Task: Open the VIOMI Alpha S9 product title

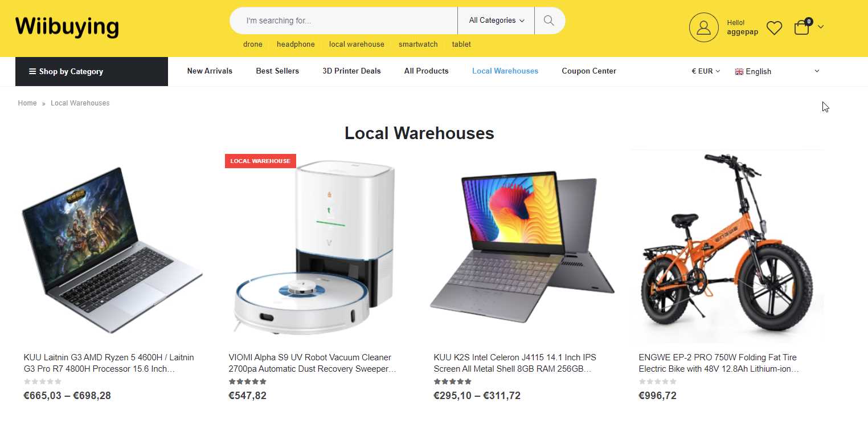Action: [x=312, y=363]
